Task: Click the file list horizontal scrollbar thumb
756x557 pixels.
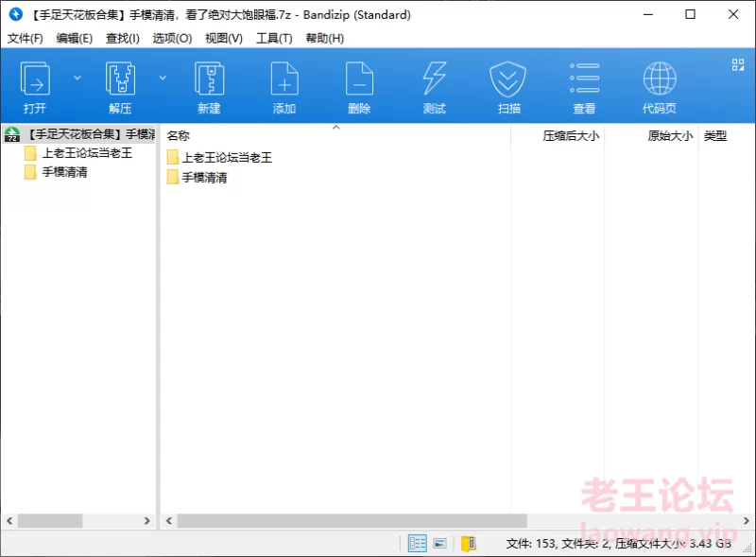Action: pos(352,521)
